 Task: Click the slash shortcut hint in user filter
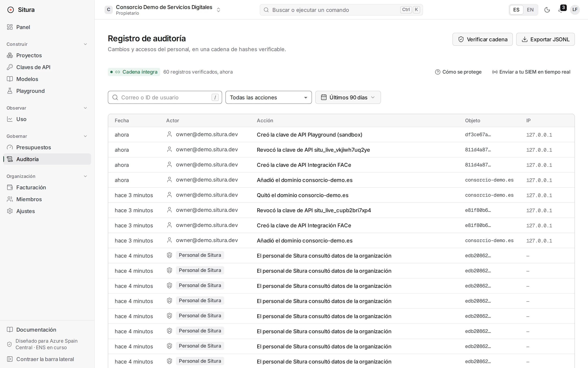pyautogui.click(x=215, y=97)
